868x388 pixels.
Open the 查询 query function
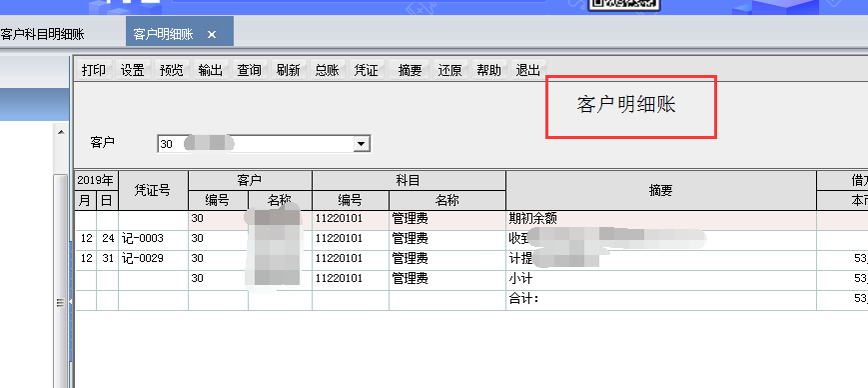pos(249,70)
